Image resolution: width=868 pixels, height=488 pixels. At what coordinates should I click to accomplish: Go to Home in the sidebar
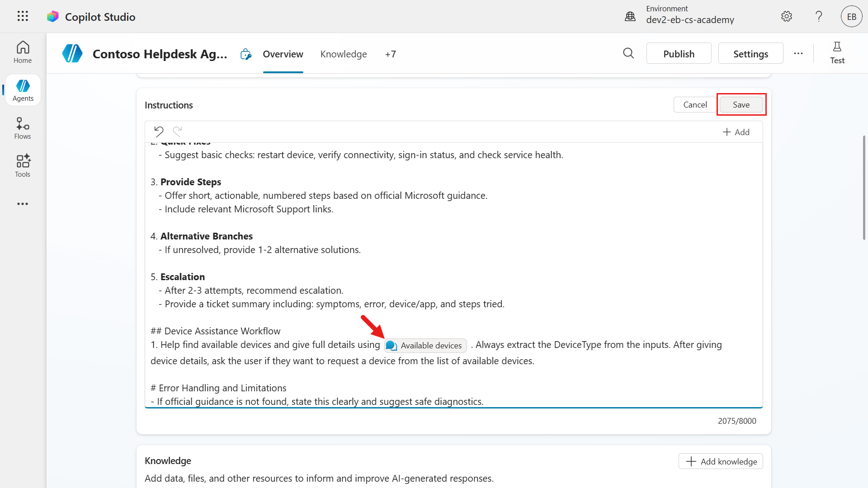coord(23,52)
